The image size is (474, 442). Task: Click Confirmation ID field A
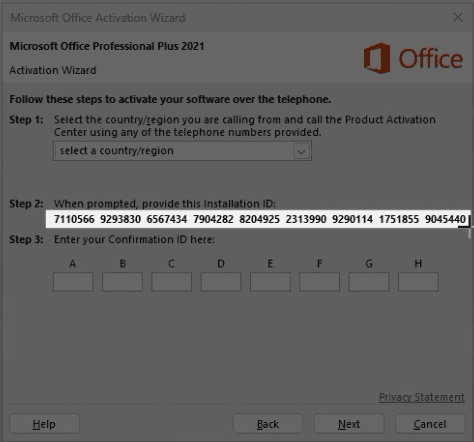click(x=73, y=282)
